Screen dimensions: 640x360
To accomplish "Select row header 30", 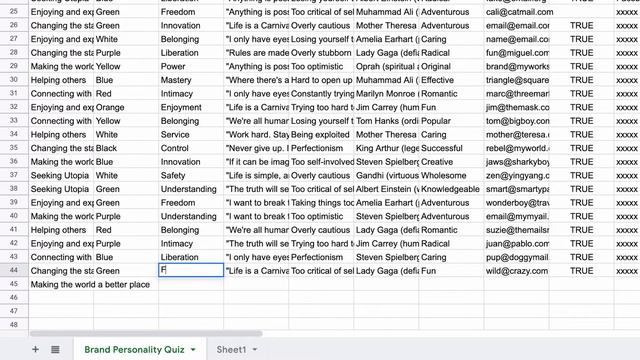I will coord(14,80).
